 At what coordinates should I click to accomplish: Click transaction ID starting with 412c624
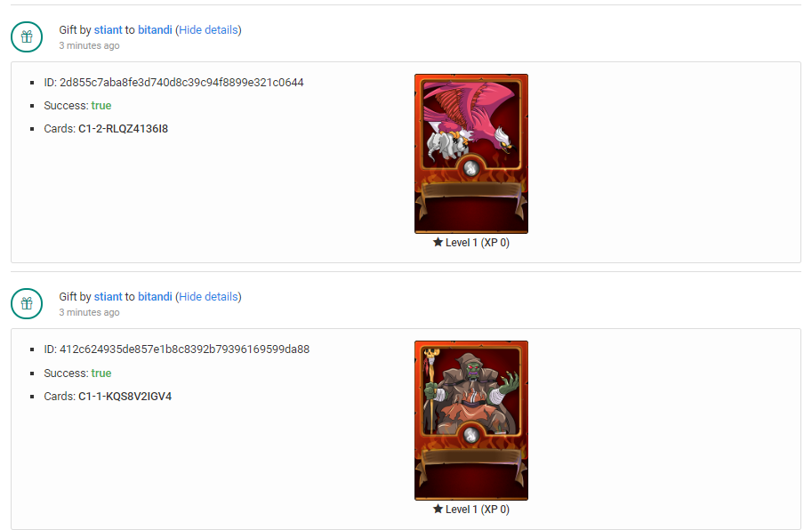click(184, 349)
